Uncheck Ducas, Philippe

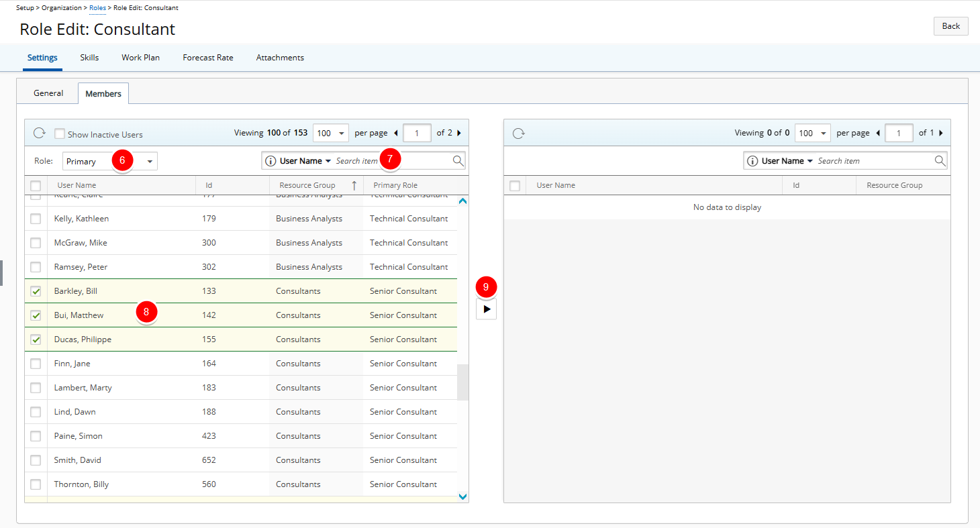36,339
